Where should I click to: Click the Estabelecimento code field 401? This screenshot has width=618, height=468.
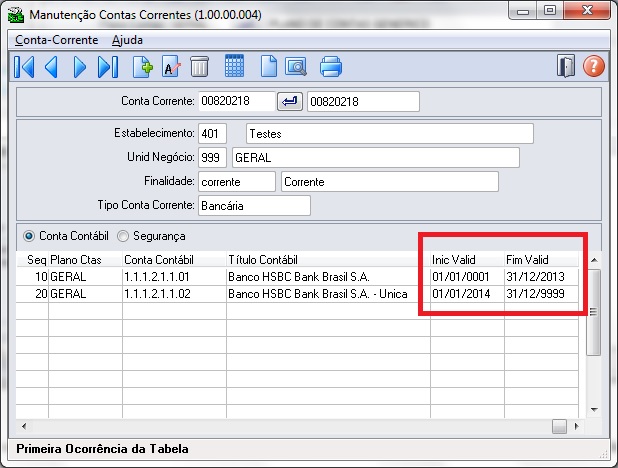(x=212, y=134)
